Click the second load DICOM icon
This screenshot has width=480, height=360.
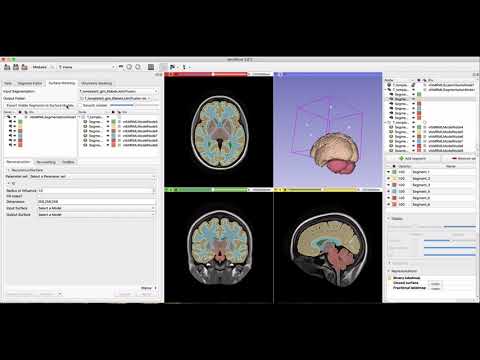click(x=16, y=67)
